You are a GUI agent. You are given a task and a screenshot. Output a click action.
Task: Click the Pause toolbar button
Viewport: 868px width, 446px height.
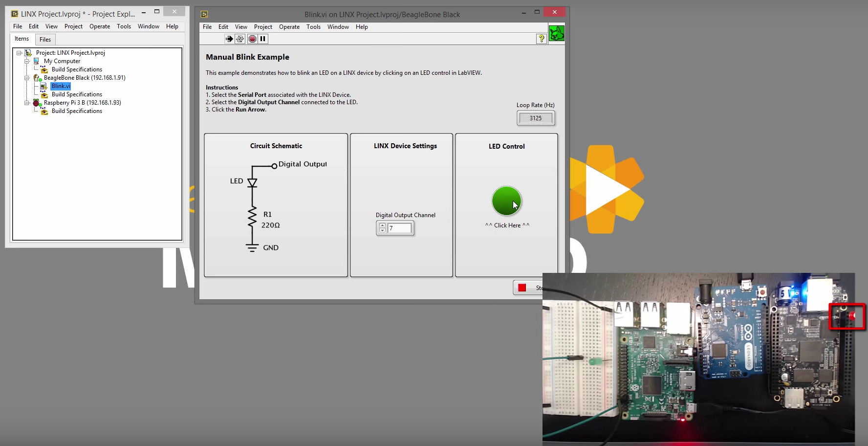pos(263,39)
